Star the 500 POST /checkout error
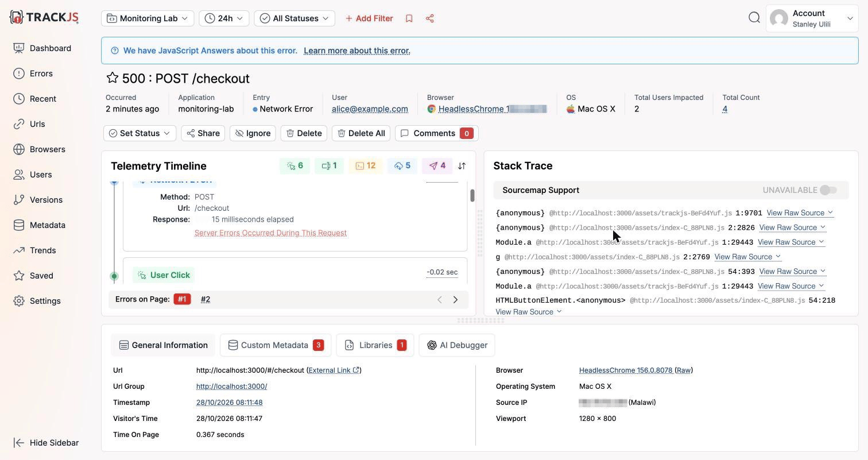Screen dimensions: 868x460 point(112,78)
